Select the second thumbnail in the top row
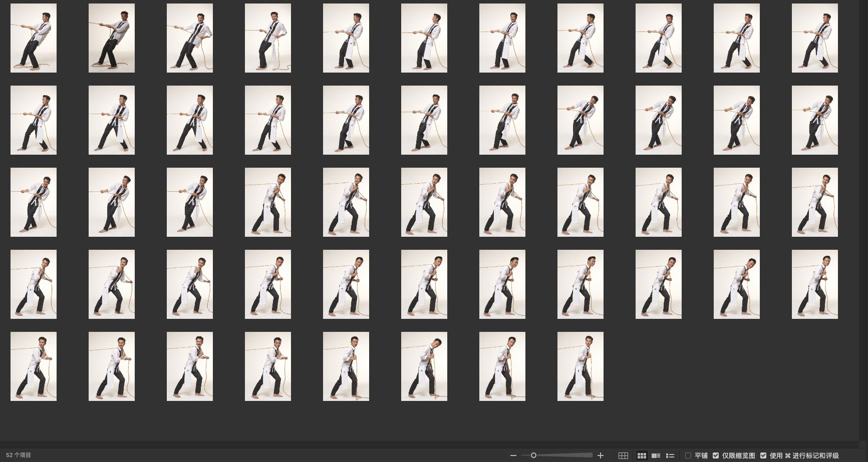This screenshot has height=462, width=868. (112, 38)
